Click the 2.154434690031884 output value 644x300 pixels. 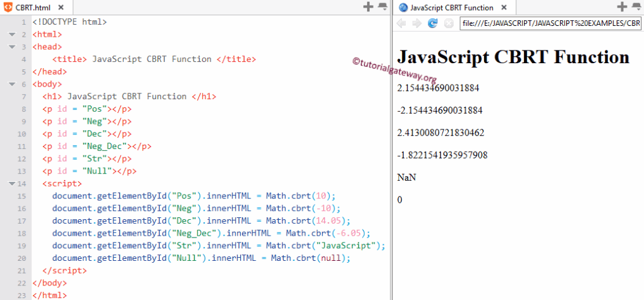tap(438, 88)
